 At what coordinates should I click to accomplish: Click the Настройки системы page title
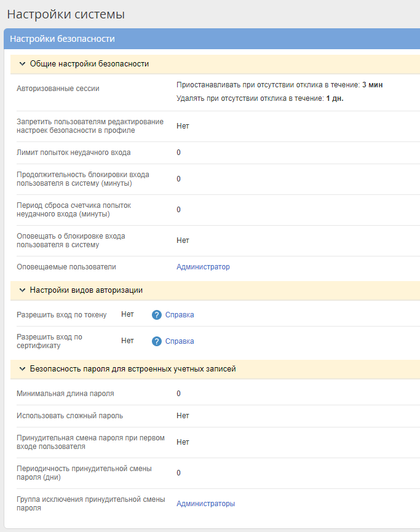pyautogui.click(x=66, y=14)
